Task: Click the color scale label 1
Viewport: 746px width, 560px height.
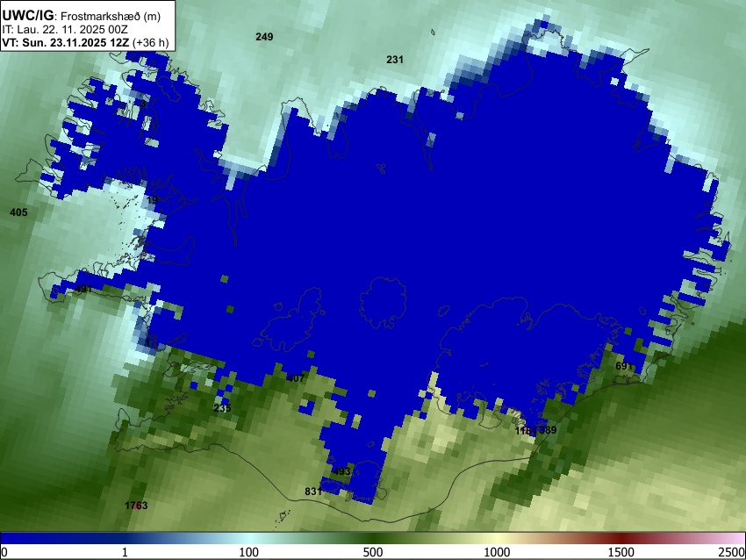Action: coord(125,552)
